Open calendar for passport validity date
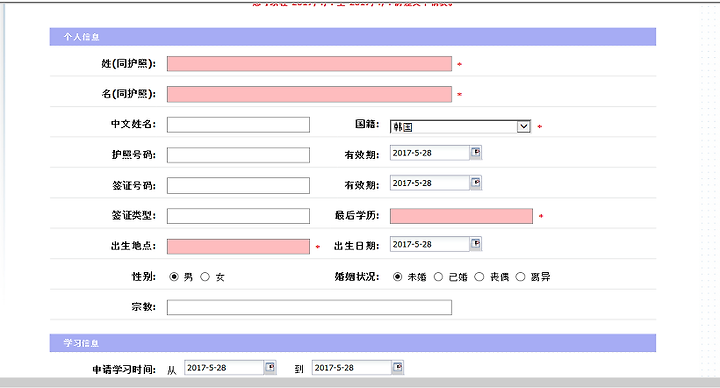Screen dimensions: 720x388 [x=476, y=152]
